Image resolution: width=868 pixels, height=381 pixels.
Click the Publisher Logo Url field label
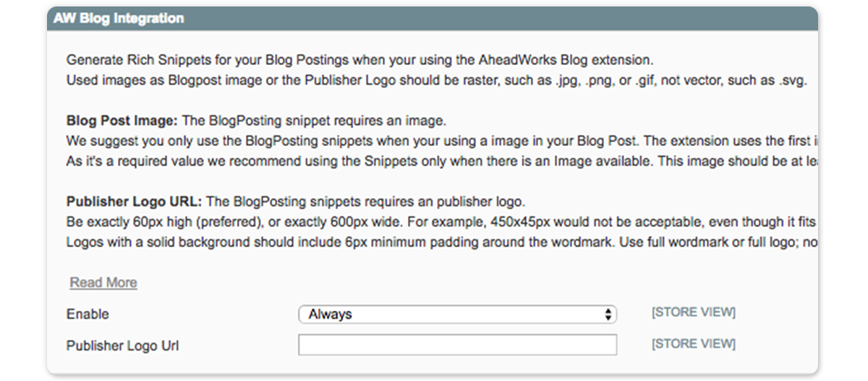coord(122,346)
